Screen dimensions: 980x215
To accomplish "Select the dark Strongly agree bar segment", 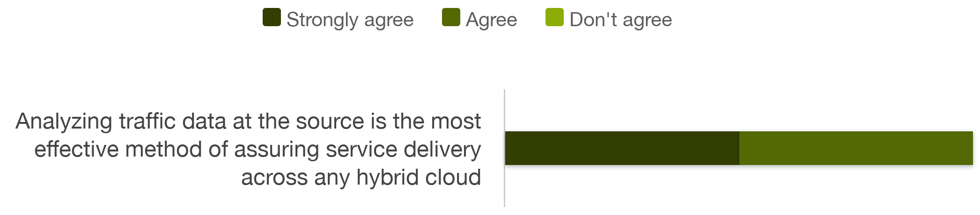I will tap(622, 148).
